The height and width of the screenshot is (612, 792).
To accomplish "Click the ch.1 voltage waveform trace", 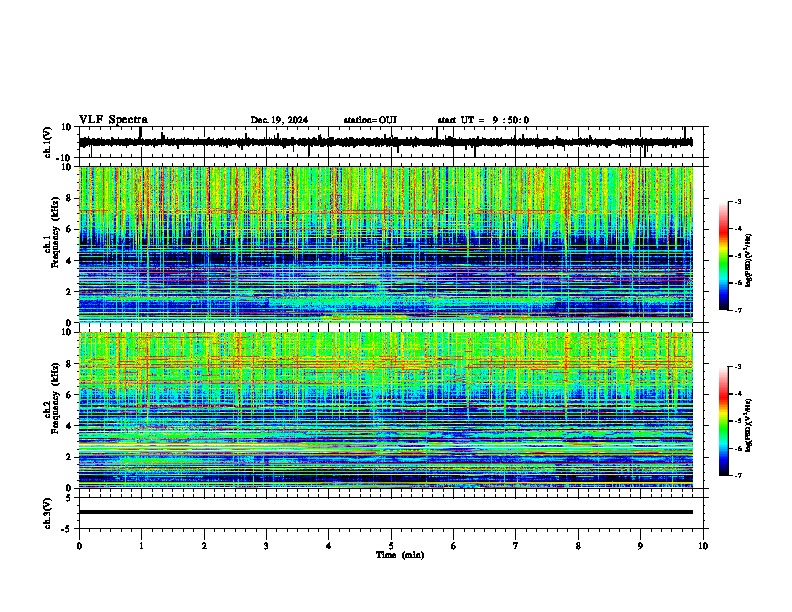I will pyautogui.click(x=386, y=142).
